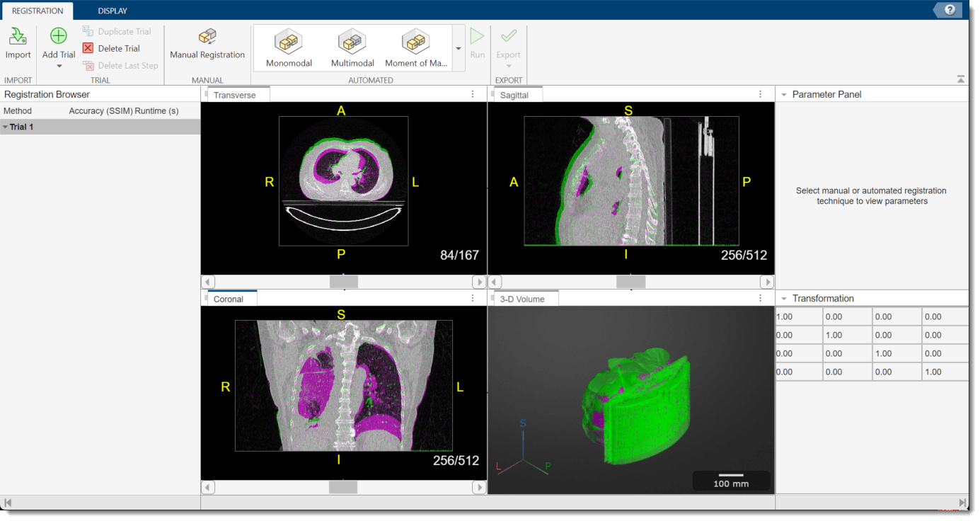980x521 pixels.
Task: Open Manual Registration tool
Action: point(207,44)
